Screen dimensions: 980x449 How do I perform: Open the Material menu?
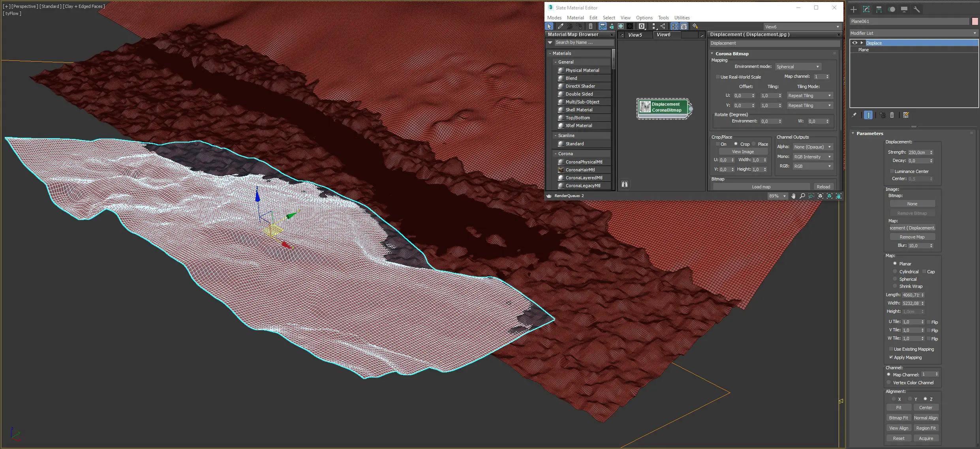[x=575, y=17]
